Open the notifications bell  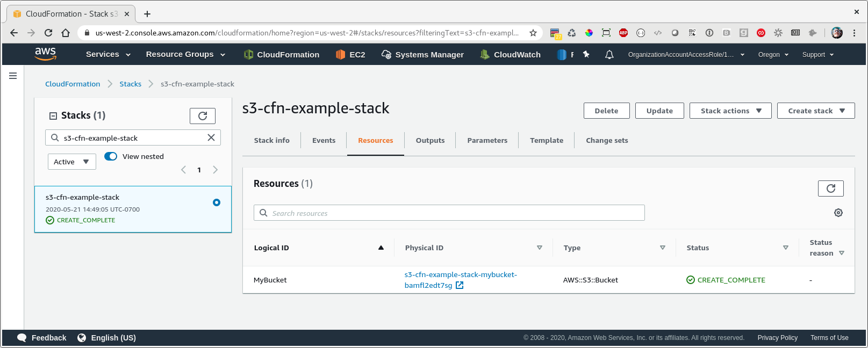609,54
